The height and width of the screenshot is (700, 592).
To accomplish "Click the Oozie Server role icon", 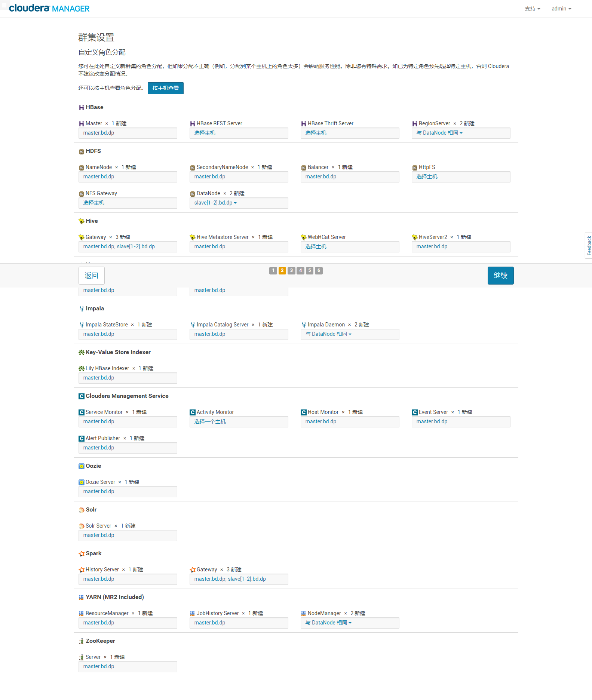I will click(82, 482).
